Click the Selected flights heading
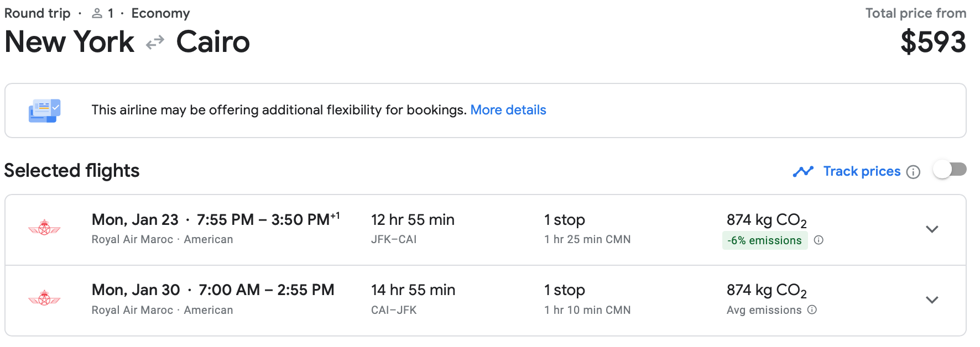The image size is (980, 347). click(x=72, y=171)
